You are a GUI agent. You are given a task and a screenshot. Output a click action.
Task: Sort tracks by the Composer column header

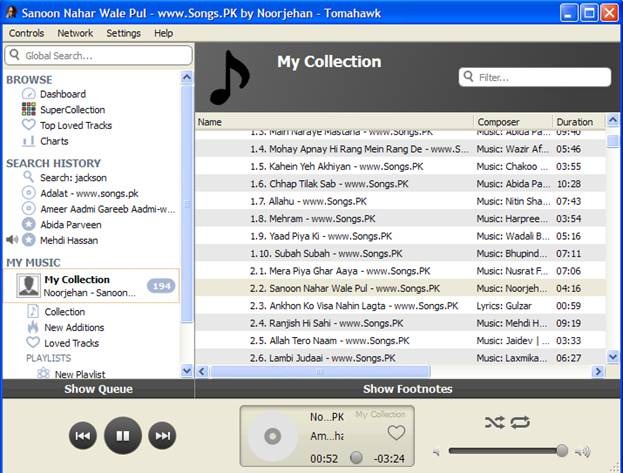coord(512,122)
